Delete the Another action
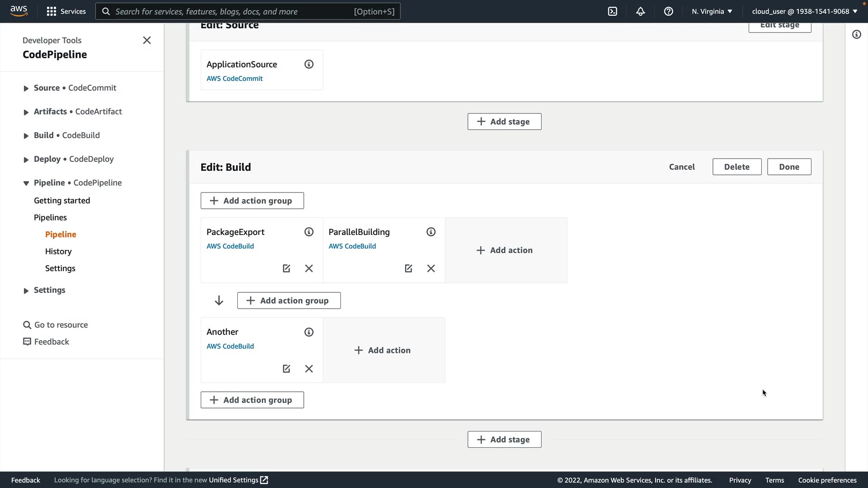The width and height of the screenshot is (868, 488). tap(309, 369)
